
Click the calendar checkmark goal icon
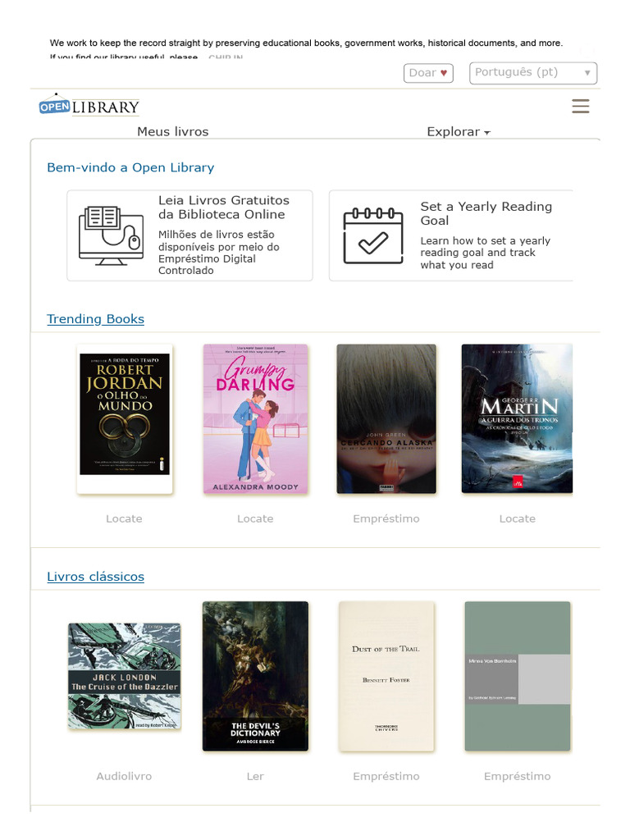tap(373, 235)
